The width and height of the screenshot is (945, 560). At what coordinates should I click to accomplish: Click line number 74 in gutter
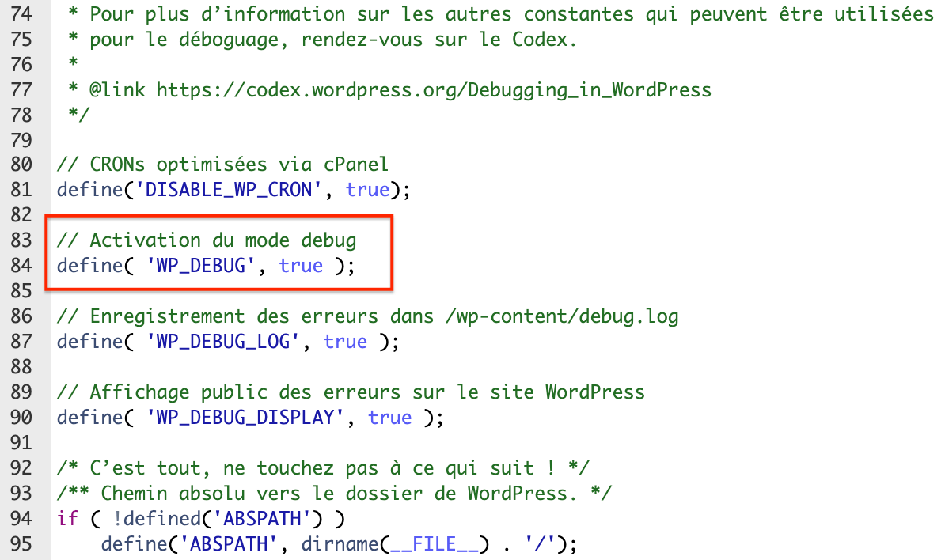[21, 13]
